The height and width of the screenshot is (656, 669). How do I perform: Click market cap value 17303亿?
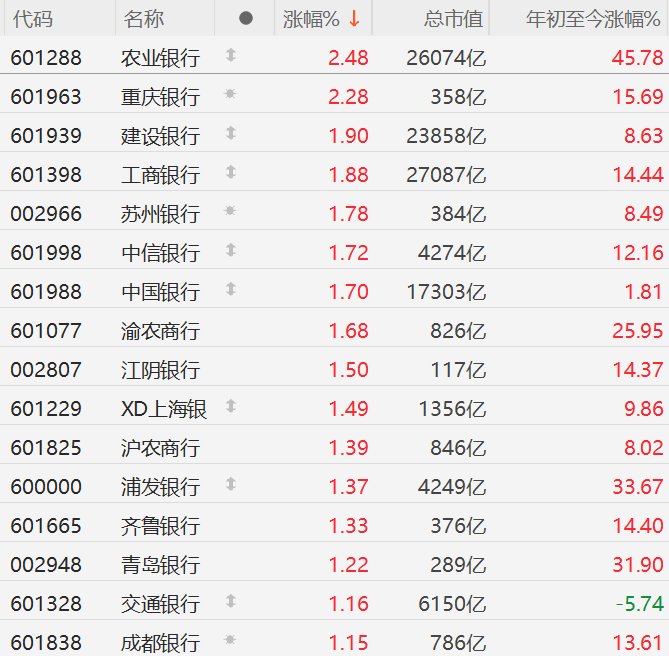(446, 292)
